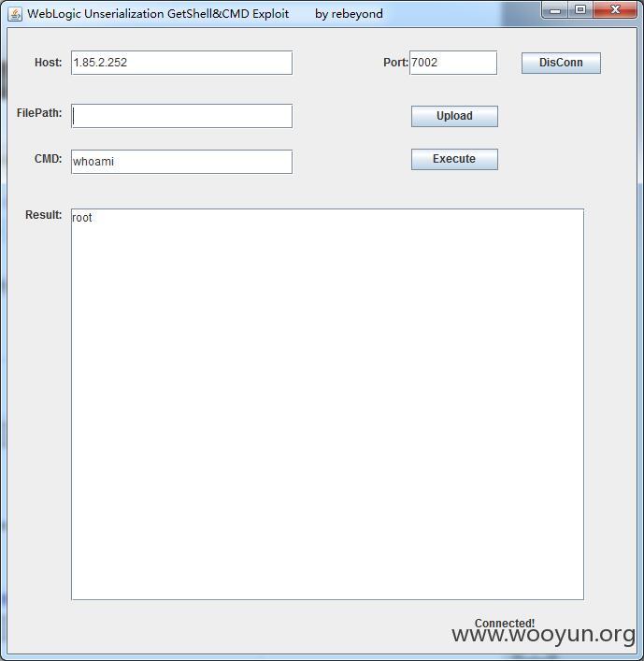Run the command with Execute button
Image resolution: width=644 pixels, height=661 pixels.
(x=454, y=159)
